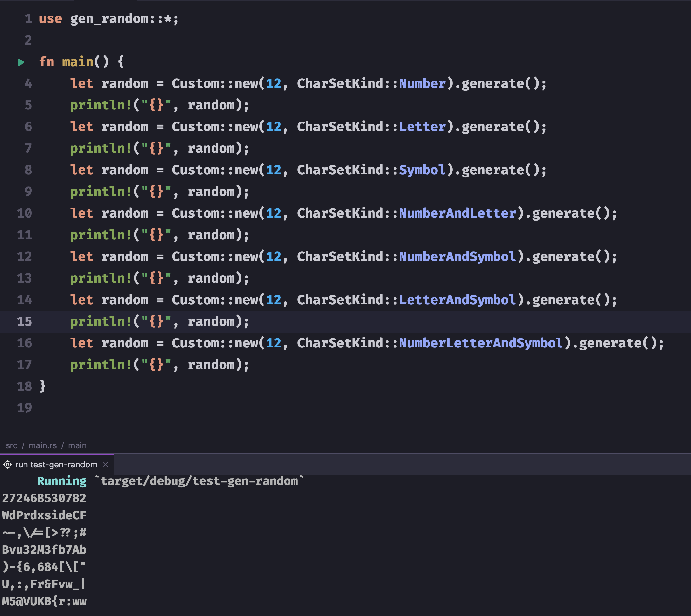The height and width of the screenshot is (616, 691).
Task: Click Custom on line 8
Action: [195, 170]
